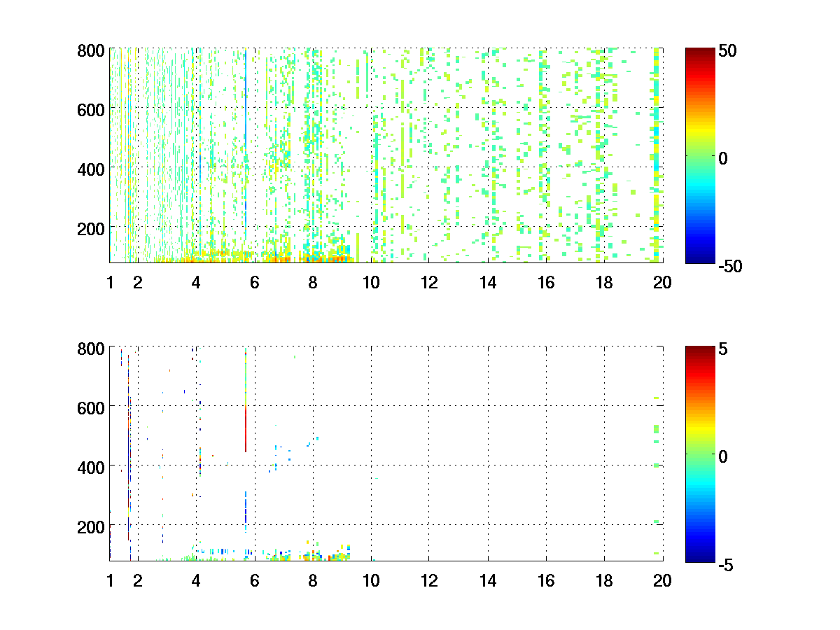The height and width of the screenshot is (630, 840).
Task: Click the 5 label on lower colorbar
Action: pos(724,348)
